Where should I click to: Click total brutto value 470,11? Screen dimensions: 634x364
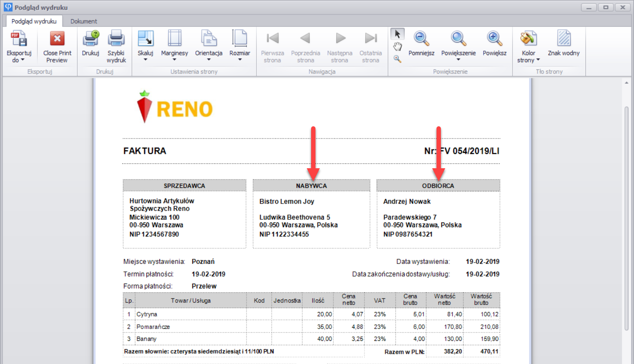pos(489,351)
